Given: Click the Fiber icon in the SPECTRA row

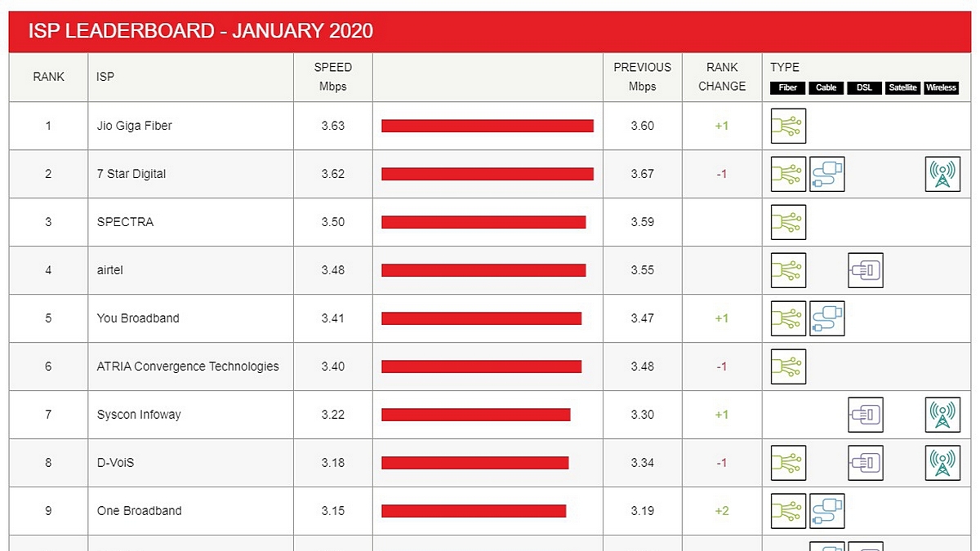Looking at the screenshot, I should (788, 222).
